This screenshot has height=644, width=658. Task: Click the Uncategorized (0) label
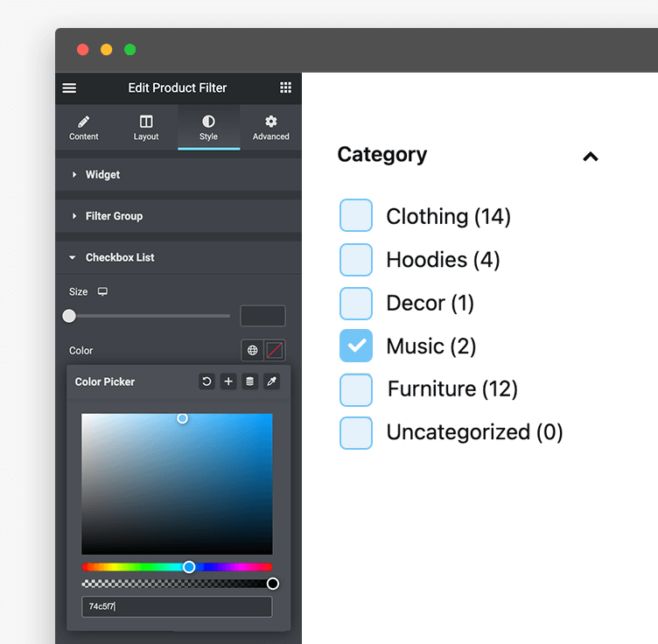coord(474,432)
